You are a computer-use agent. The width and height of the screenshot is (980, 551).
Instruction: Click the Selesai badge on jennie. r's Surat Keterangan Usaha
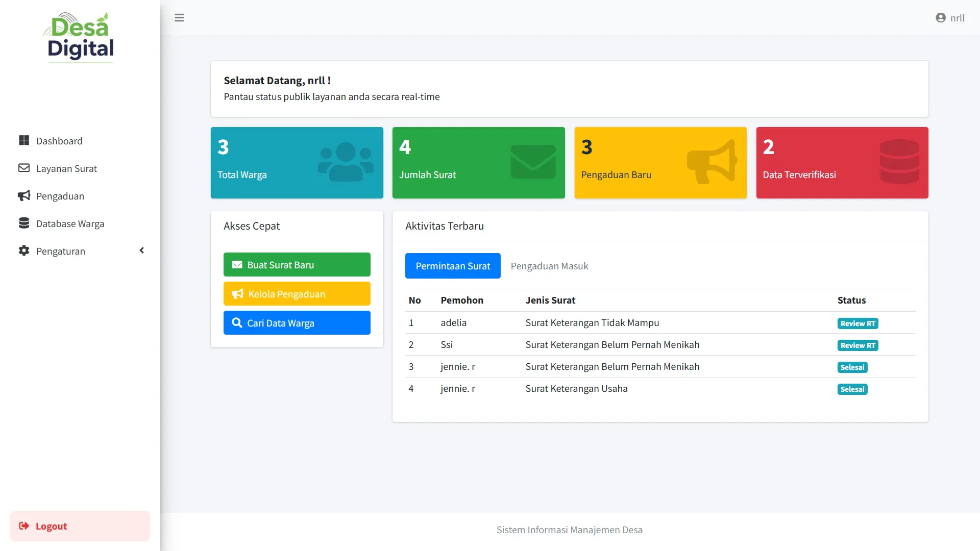tap(852, 389)
